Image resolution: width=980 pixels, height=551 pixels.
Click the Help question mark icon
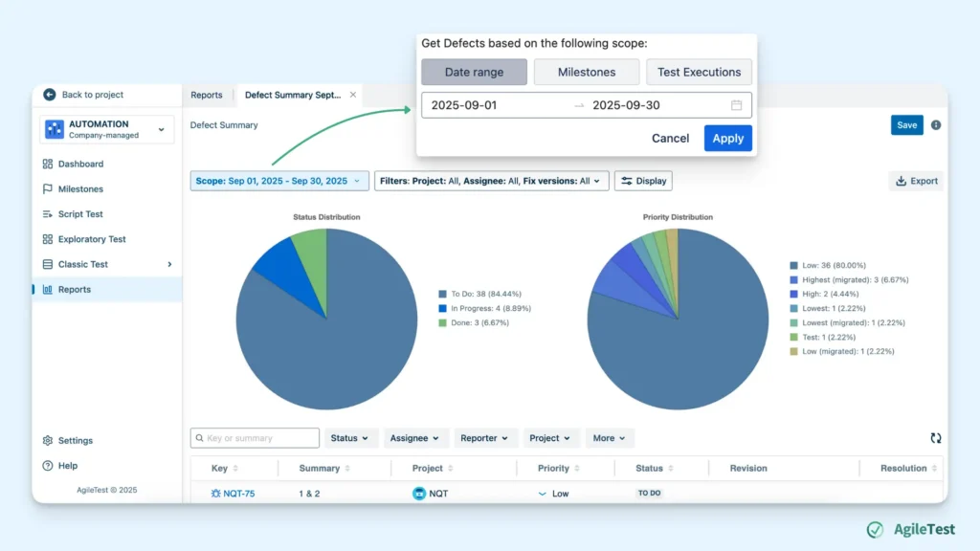(48, 466)
